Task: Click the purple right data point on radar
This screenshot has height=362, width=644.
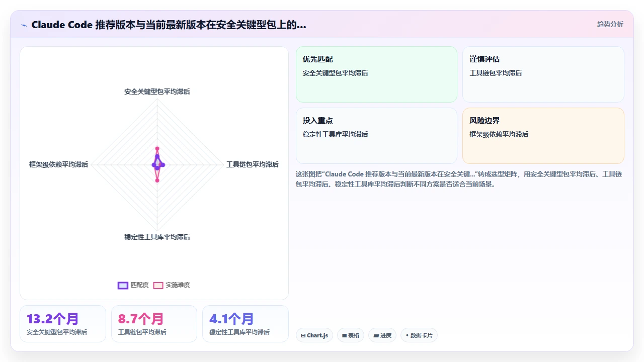Action: [163, 165]
